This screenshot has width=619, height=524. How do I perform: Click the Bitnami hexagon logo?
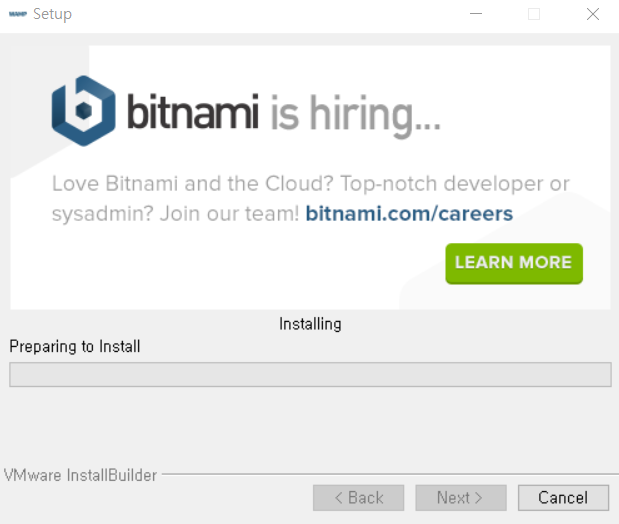(83, 111)
